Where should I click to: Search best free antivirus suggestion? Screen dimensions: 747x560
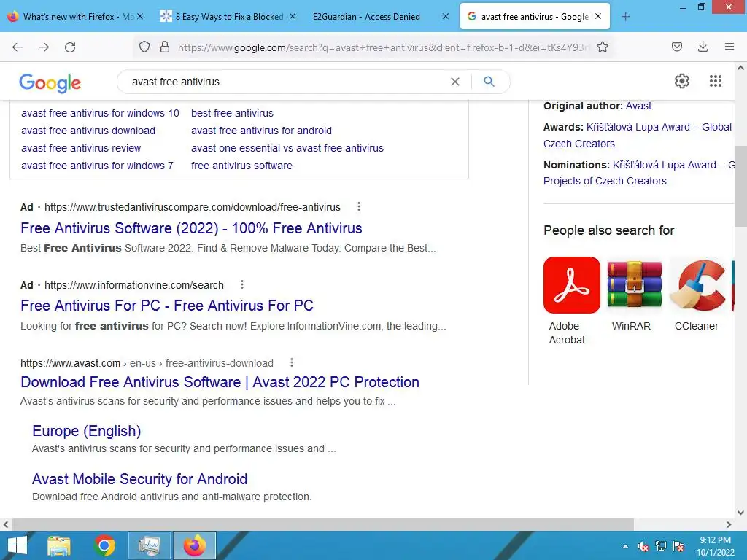pyautogui.click(x=232, y=113)
